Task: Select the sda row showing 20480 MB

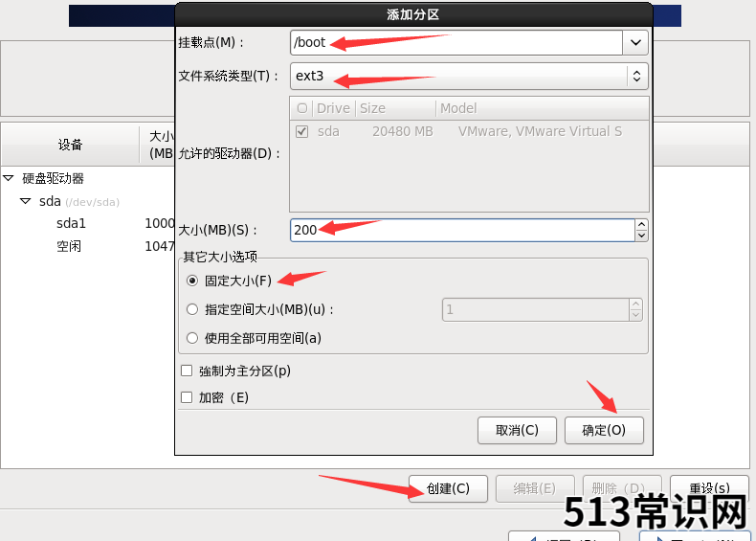Action: [469, 131]
